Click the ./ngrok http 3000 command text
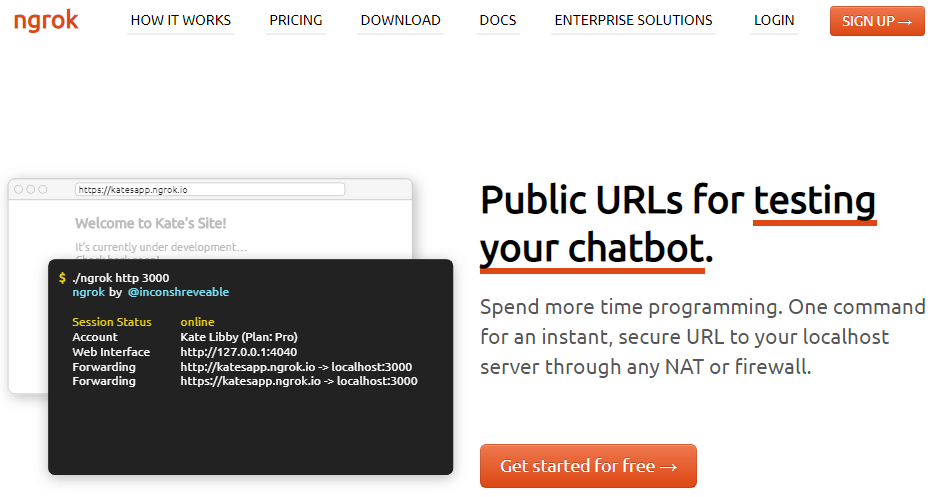This screenshot has width=936, height=497. [121, 277]
